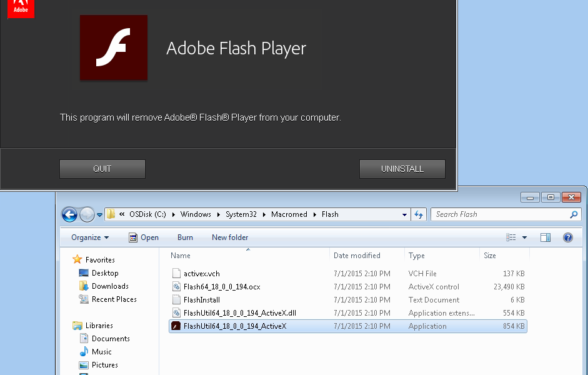Viewport: 588px width, 375px height.
Task: Open Windows Explorer help via the question mark
Action: [567, 237]
